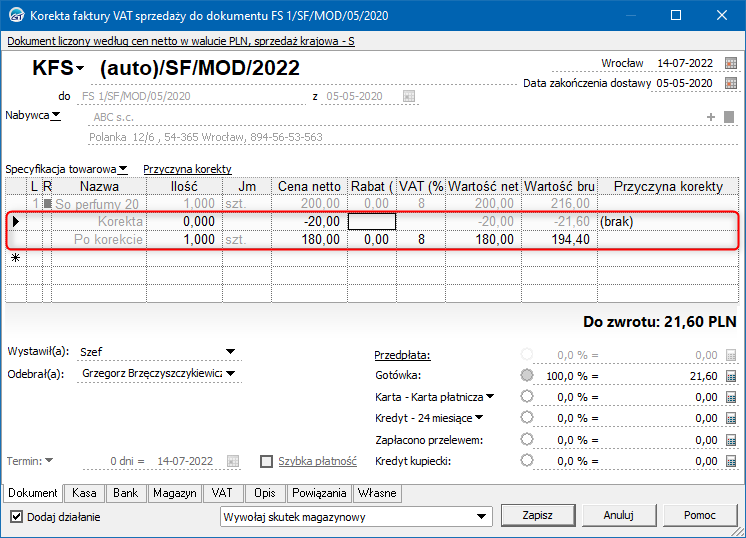Click the Cena netto column header
This screenshot has width=746, height=538.
[309, 186]
